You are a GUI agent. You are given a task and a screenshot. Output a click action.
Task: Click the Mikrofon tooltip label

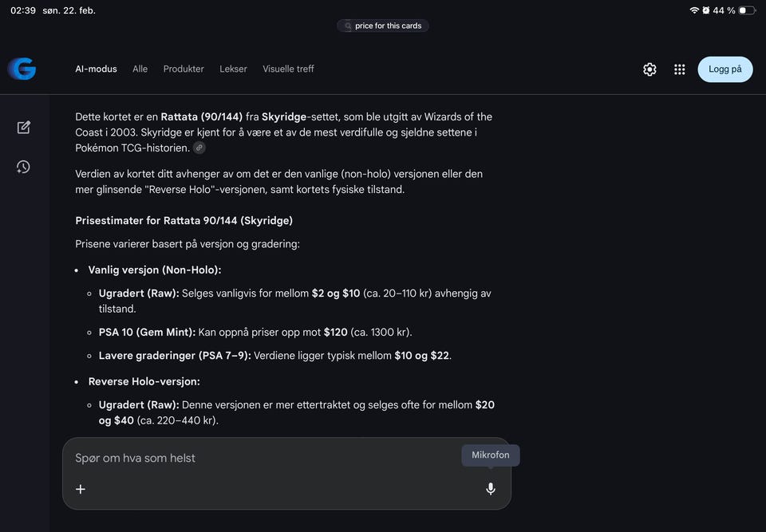pyautogui.click(x=491, y=455)
